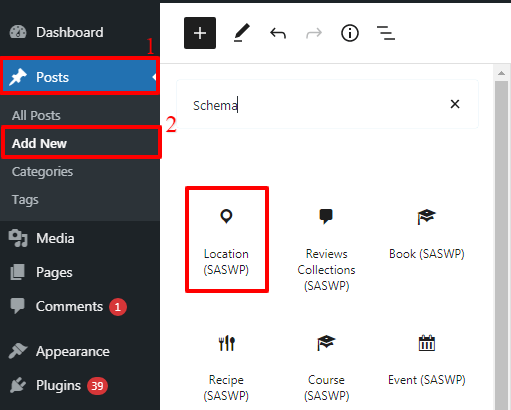This screenshot has height=410, width=511.
Task: Insert the Reviews Collections (SASWP) block
Action: 326,248
